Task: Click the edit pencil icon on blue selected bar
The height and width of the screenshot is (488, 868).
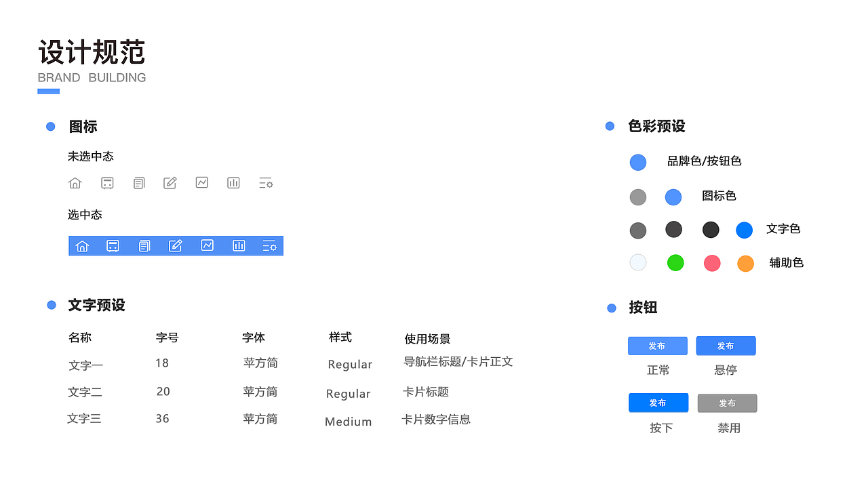Action: (x=176, y=245)
